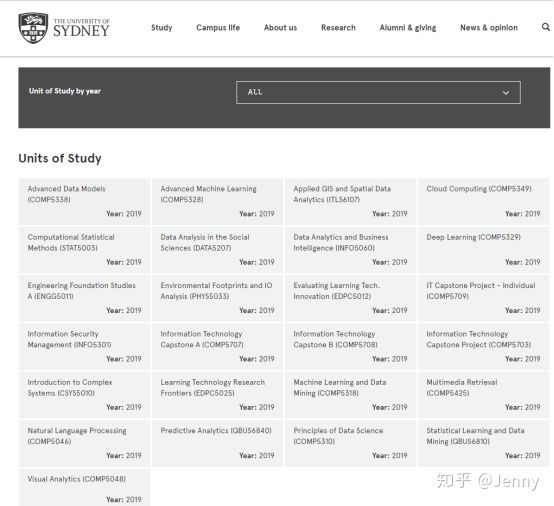Open the Campus life menu
Screen dimensions: 554x506
point(218,28)
